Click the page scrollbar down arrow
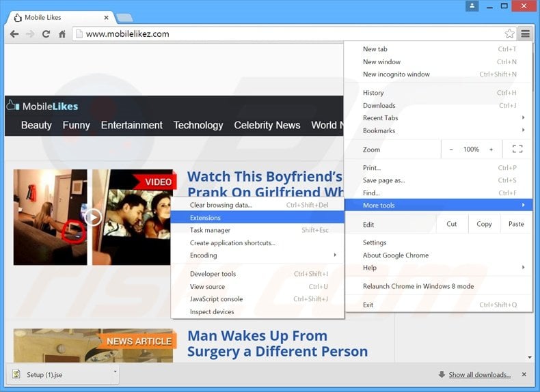Viewport: 540px width, 392px height. (x=530, y=357)
